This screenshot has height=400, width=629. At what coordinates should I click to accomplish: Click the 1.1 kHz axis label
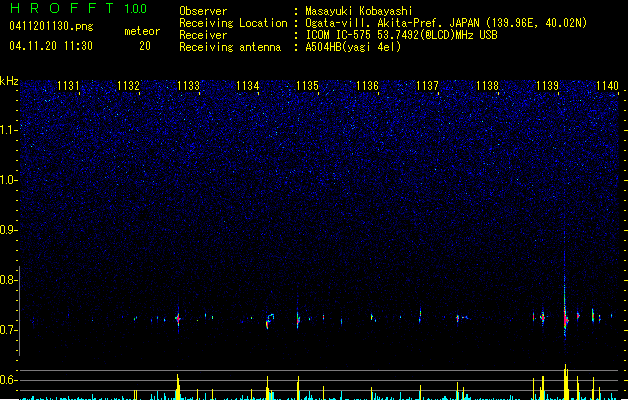click(9, 130)
